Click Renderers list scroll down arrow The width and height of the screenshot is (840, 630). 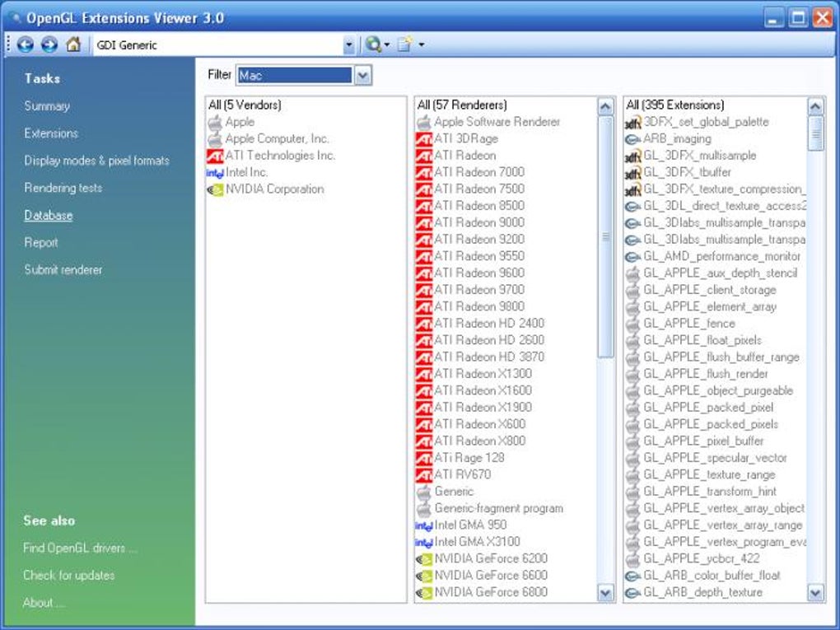click(605, 592)
